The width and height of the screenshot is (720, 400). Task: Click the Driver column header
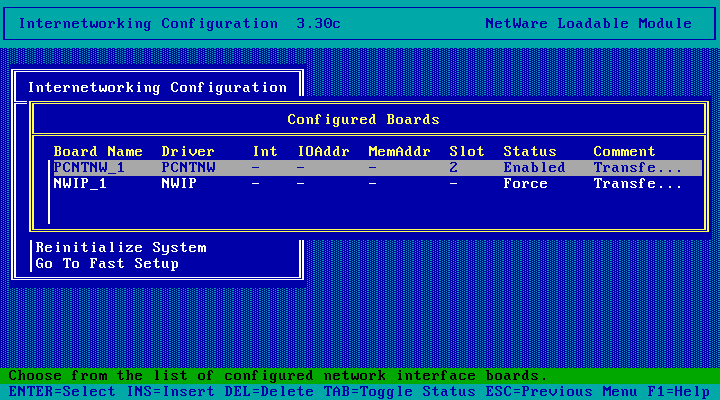[188, 152]
